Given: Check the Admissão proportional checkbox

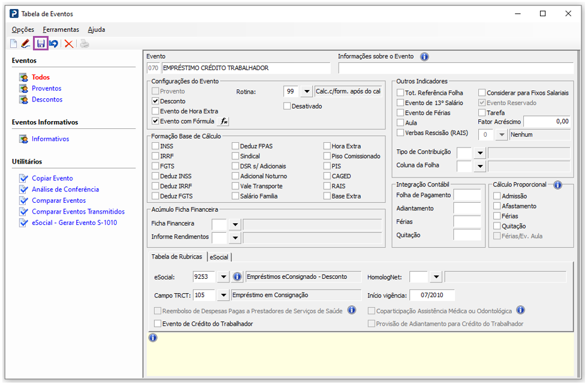Looking at the screenshot, I should tap(497, 196).
